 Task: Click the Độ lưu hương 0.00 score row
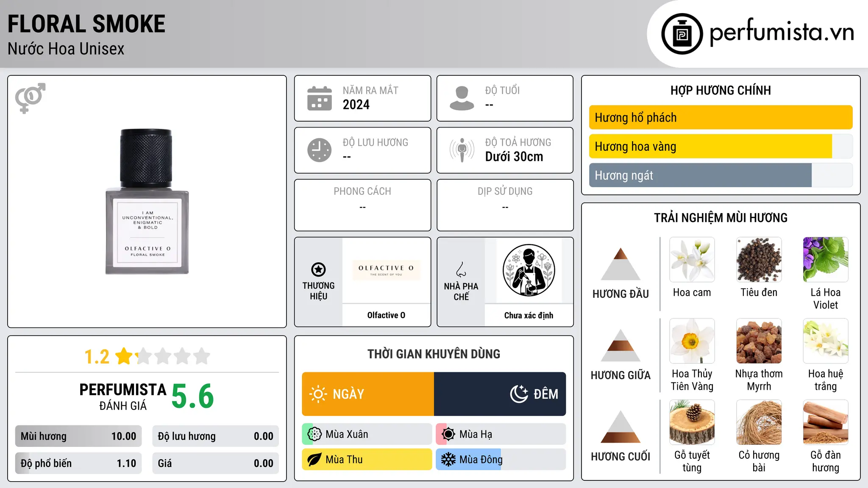point(215,436)
